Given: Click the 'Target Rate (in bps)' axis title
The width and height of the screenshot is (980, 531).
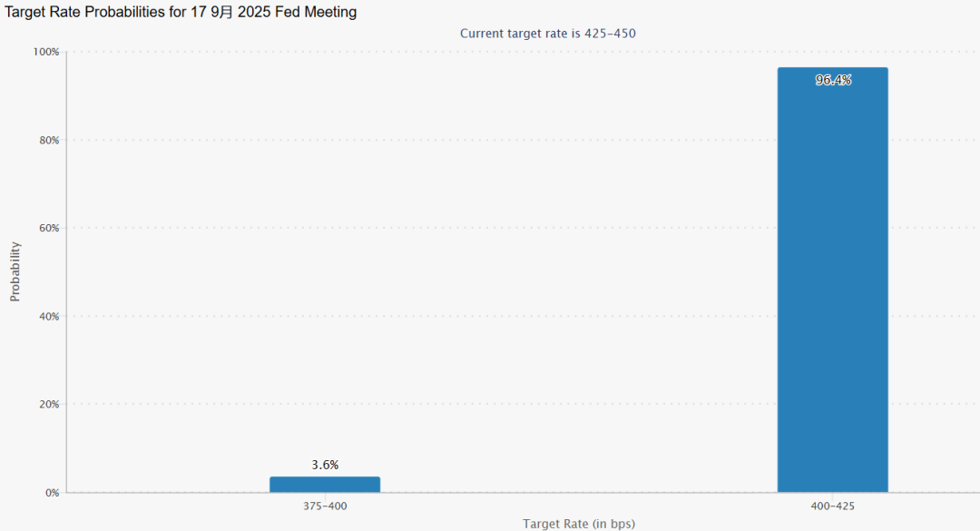Looking at the screenshot, I should 578,524.
